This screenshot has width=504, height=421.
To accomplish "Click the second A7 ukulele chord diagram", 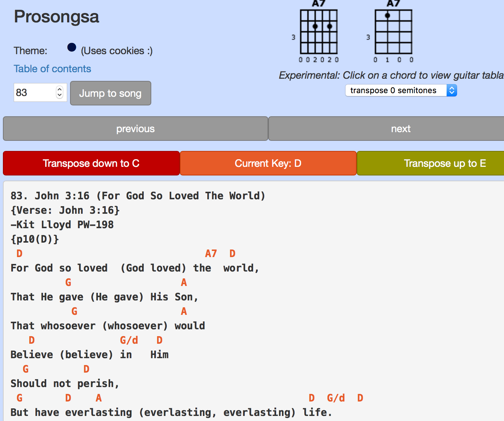I will [393, 32].
